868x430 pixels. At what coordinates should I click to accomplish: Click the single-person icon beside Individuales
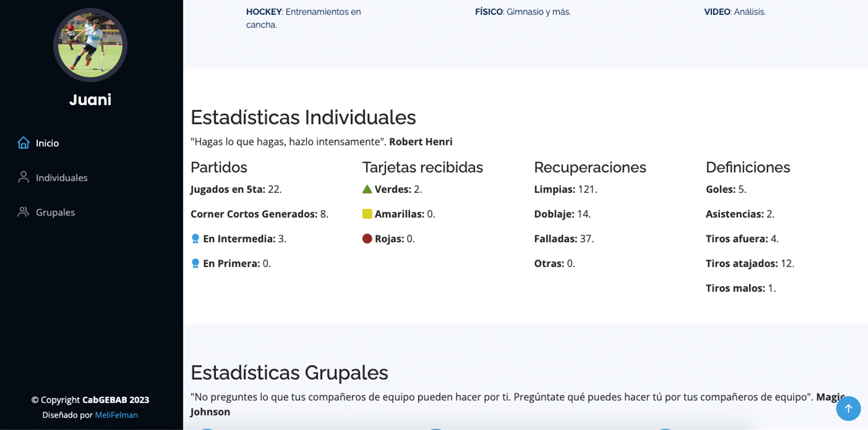pos(23,177)
